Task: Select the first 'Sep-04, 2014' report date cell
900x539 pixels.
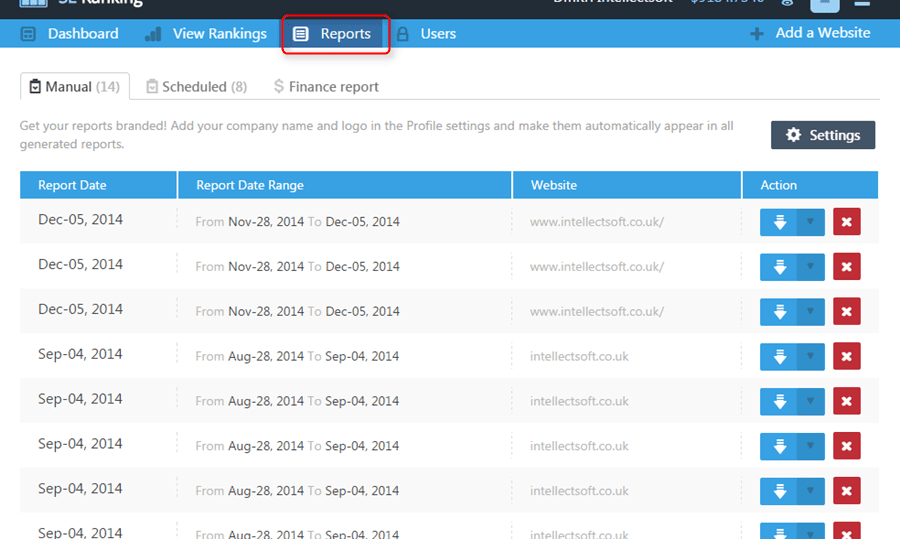Action: tap(80, 354)
